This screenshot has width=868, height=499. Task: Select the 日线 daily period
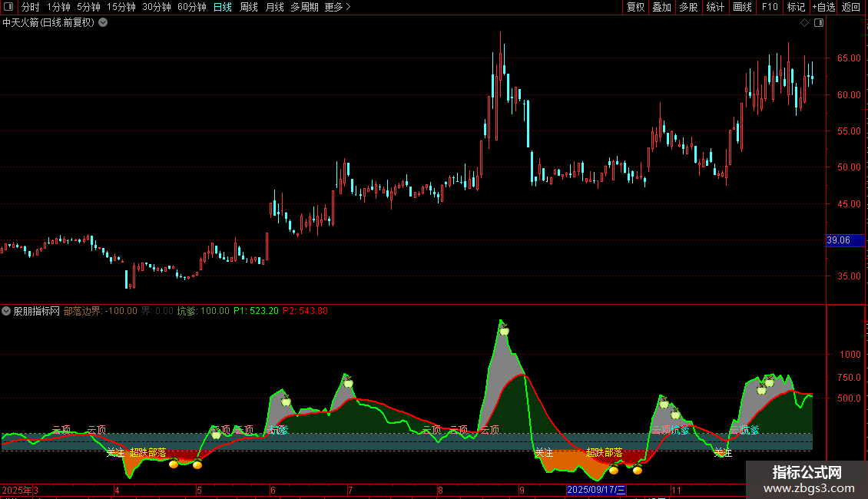223,7
